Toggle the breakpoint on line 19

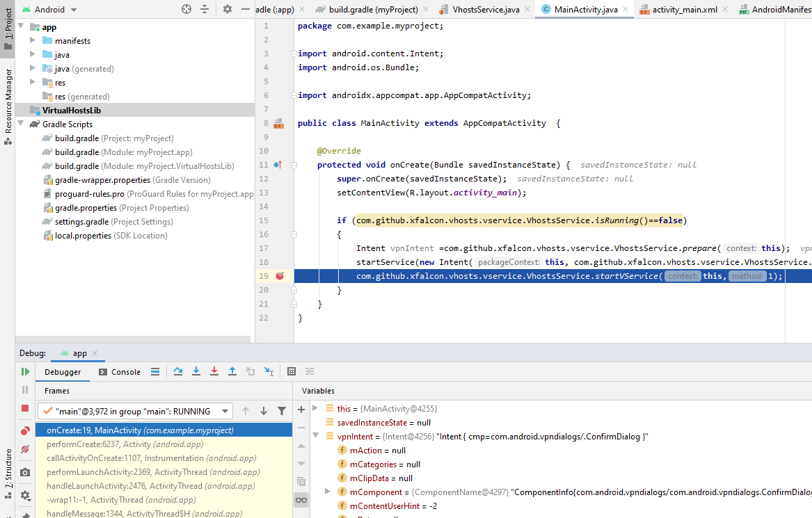pyautogui.click(x=280, y=276)
